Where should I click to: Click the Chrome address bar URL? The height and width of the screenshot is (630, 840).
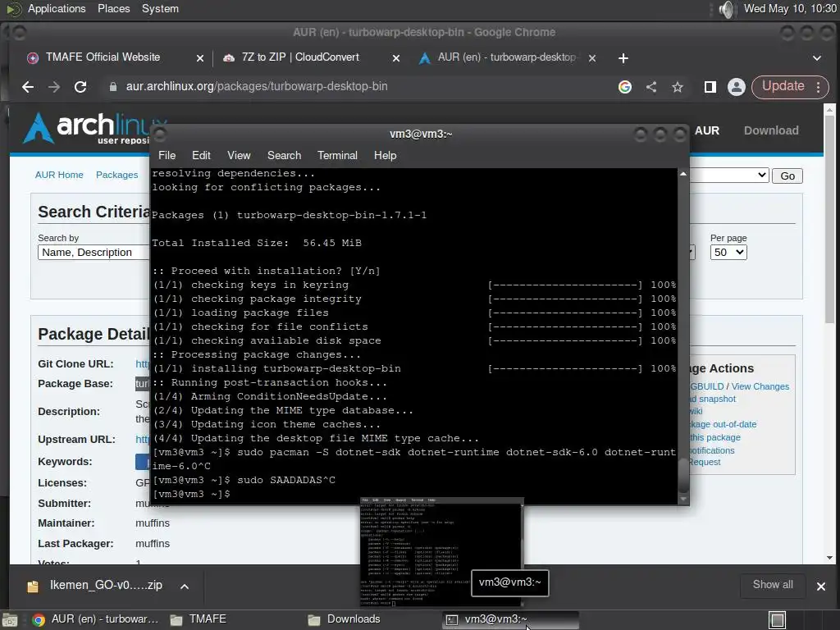pos(257,86)
